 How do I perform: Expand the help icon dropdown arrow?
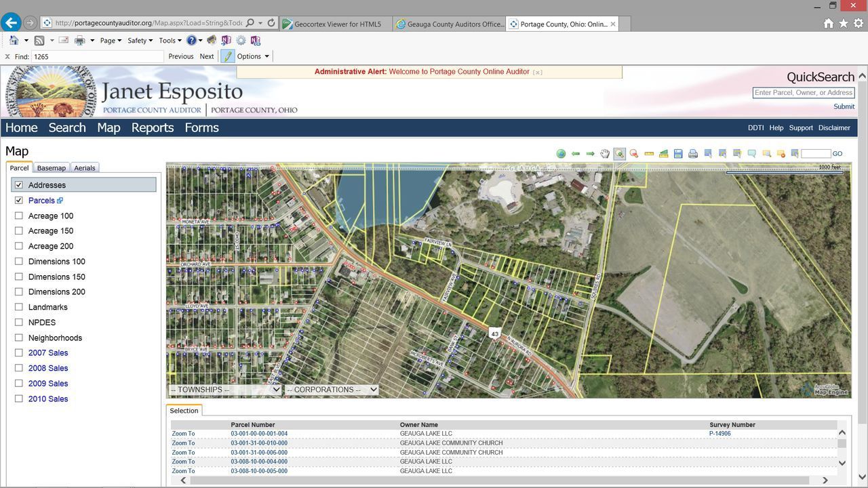click(x=201, y=41)
